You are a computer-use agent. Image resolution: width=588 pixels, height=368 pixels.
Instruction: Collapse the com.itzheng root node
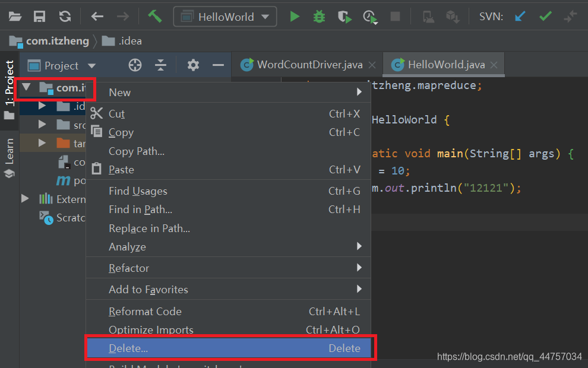26,88
